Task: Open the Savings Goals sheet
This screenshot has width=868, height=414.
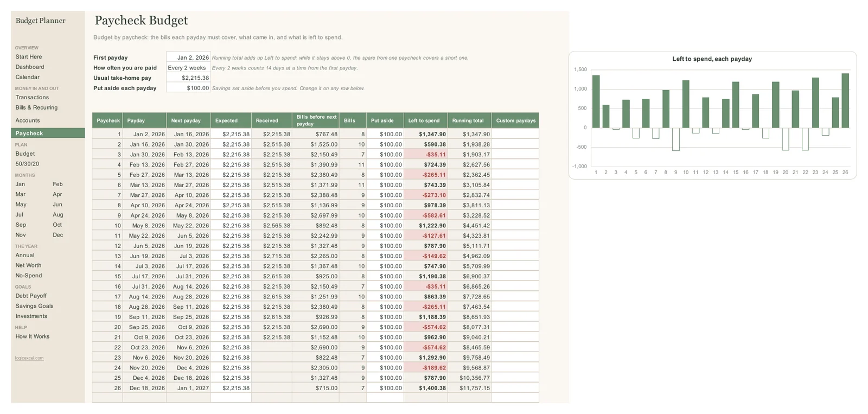Action: pos(34,306)
